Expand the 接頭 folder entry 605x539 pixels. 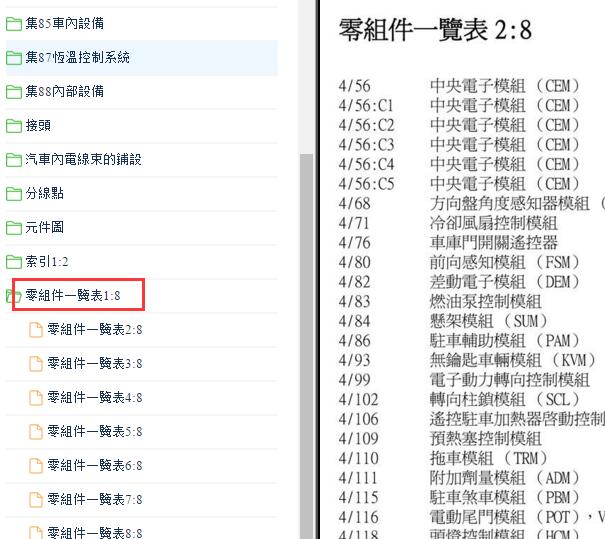point(38,125)
